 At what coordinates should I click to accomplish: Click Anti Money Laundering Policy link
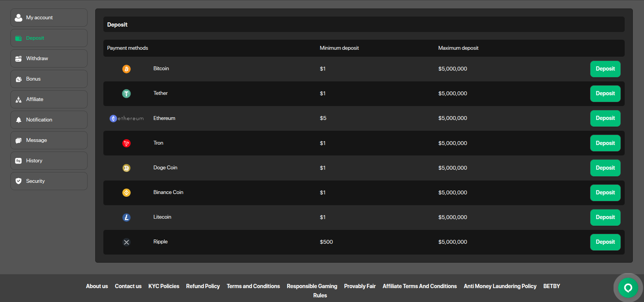(500, 286)
